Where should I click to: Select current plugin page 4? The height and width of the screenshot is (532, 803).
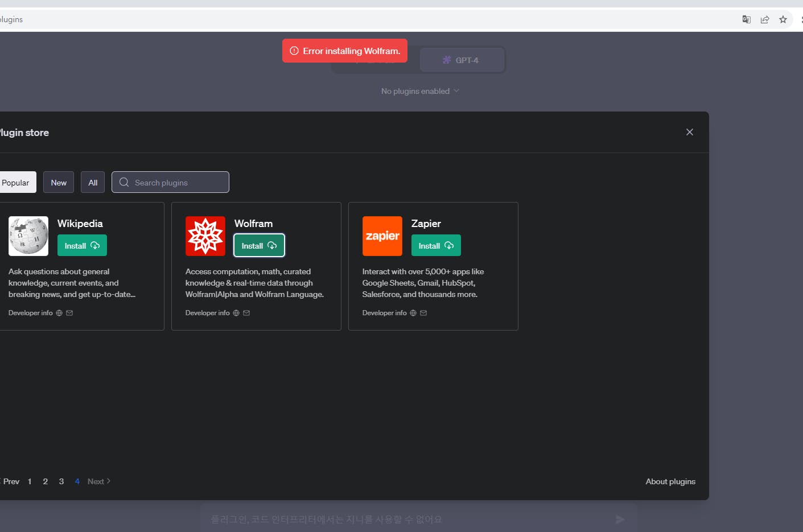77,481
